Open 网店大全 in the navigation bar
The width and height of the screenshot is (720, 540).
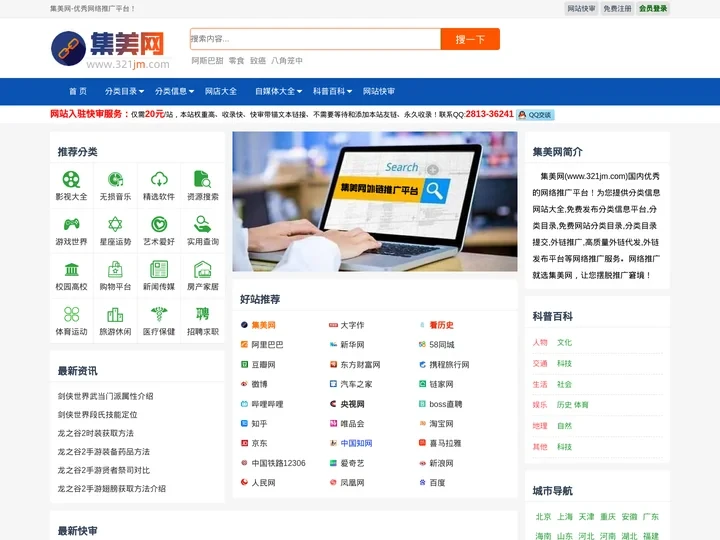(221, 91)
